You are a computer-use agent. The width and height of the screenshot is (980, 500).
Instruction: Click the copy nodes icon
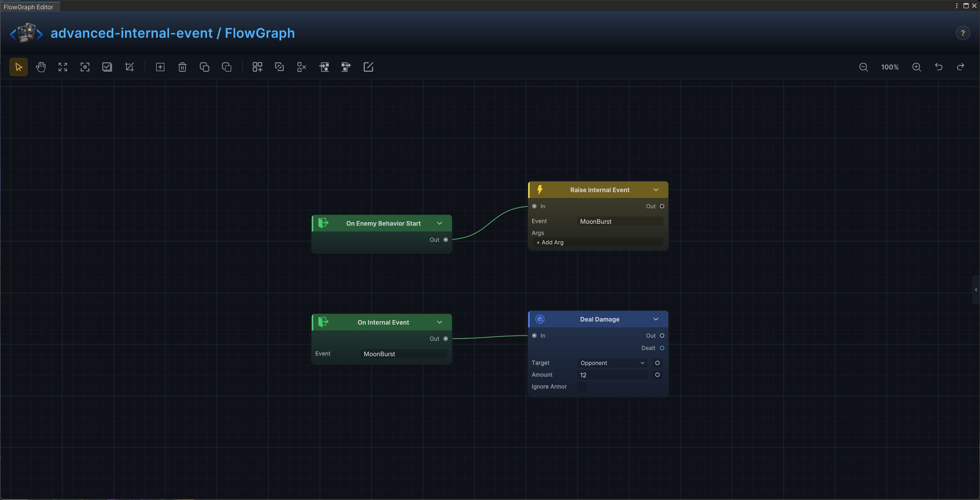pos(205,67)
